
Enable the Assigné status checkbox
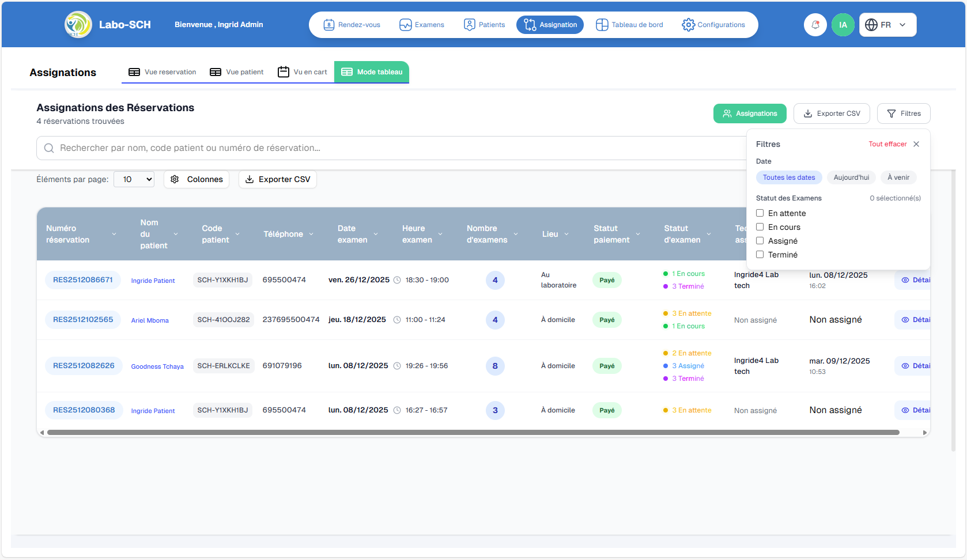[x=760, y=240]
